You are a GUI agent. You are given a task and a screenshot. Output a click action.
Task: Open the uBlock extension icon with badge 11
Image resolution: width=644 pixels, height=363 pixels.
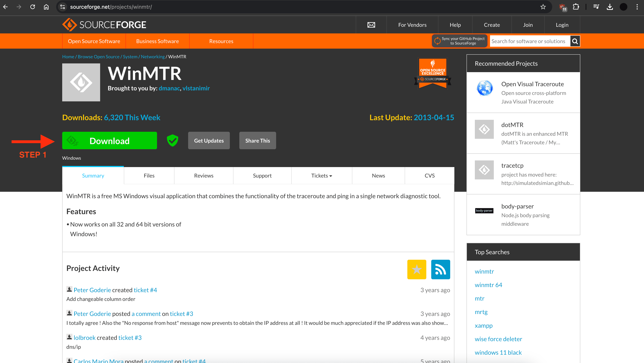(x=562, y=7)
